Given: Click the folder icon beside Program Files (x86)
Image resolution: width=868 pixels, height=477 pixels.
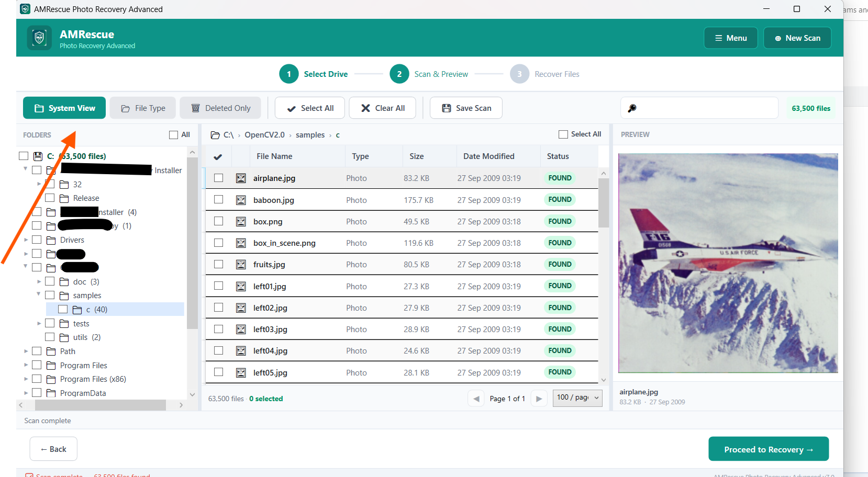Looking at the screenshot, I should (x=51, y=379).
